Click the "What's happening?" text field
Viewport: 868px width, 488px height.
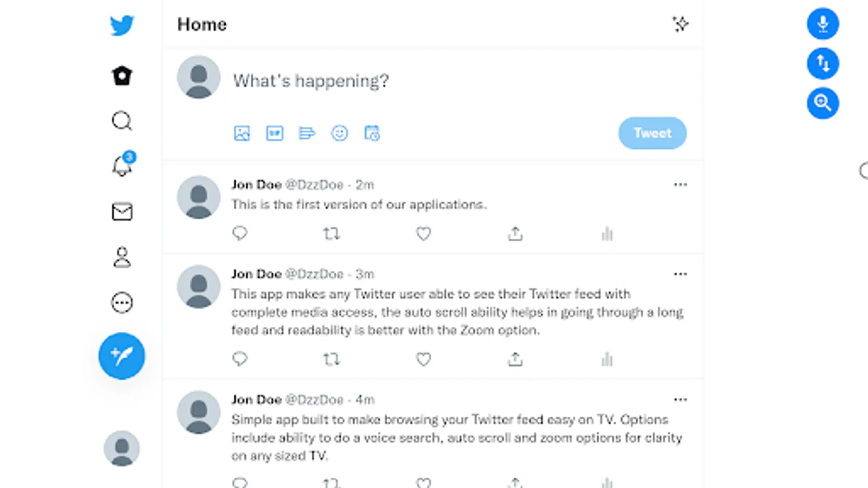[x=311, y=81]
